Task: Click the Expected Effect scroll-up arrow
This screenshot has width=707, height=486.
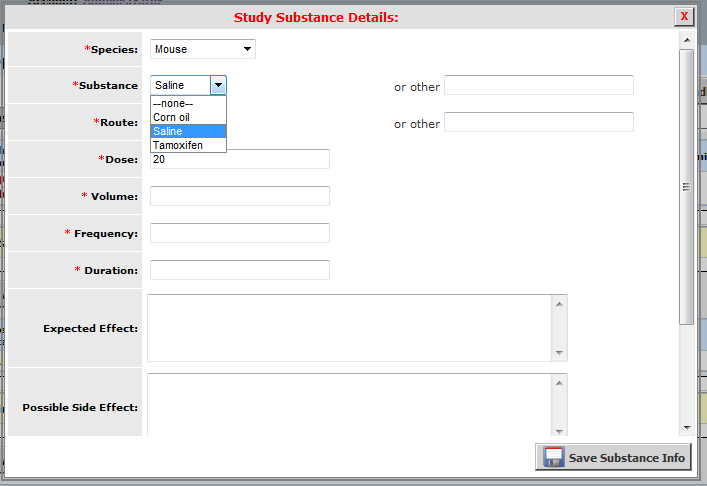Action: click(559, 304)
